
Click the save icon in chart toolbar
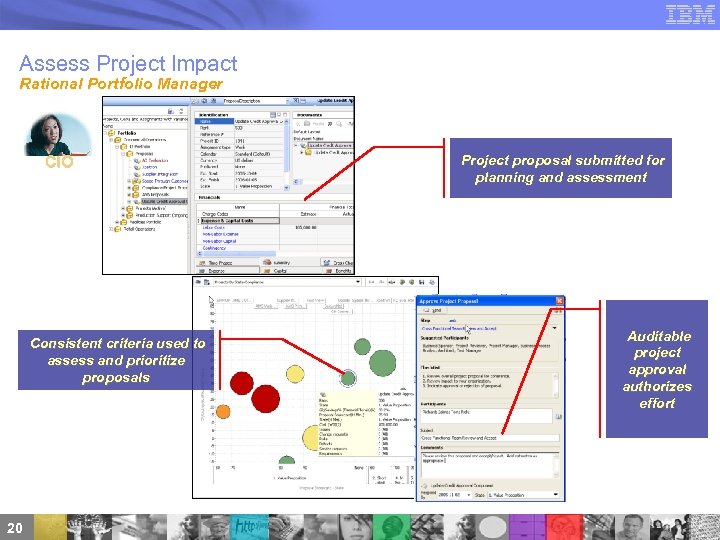pos(422,282)
